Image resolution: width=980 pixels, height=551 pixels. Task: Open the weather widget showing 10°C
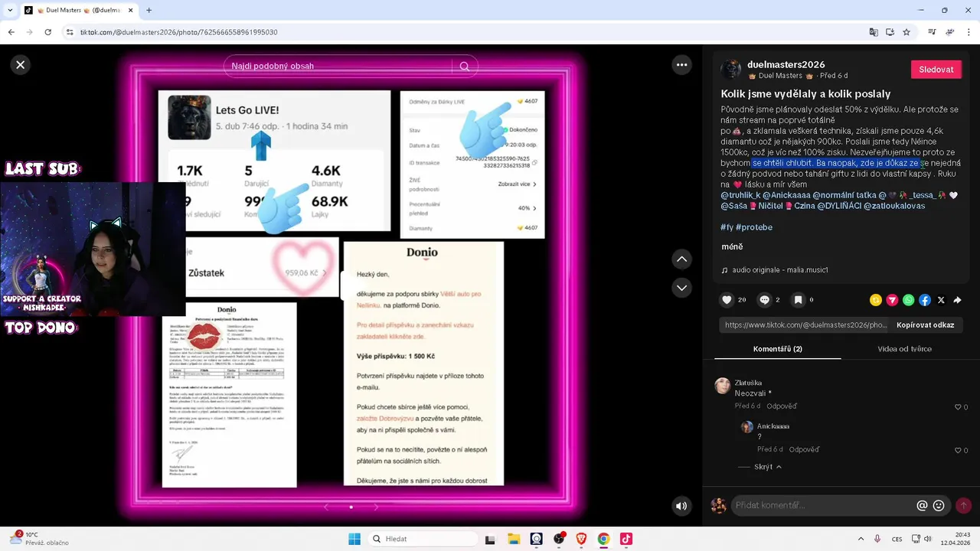pos(38,539)
